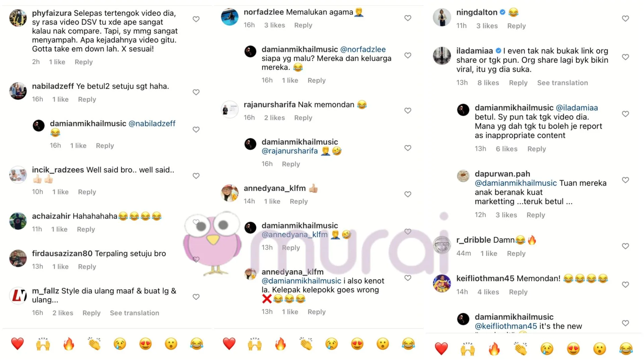Open the @norfadzlee mention link

tap(363, 49)
